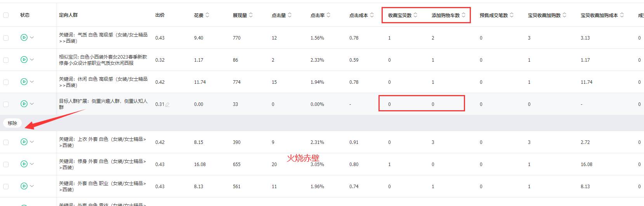Viewport: 644px width, 206px height.
Task: Click click cost value 0.74
Action: coord(354,187)
